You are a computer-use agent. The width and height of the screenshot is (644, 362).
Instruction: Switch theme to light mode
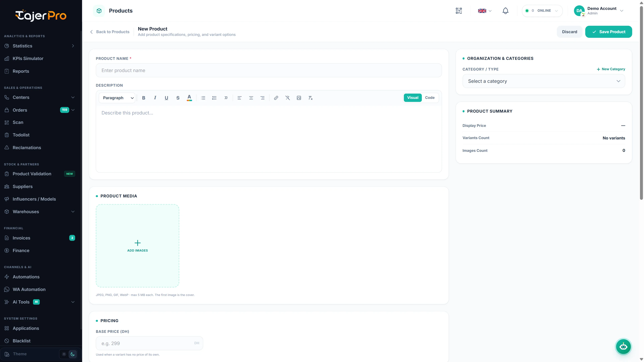coord(64,354)
